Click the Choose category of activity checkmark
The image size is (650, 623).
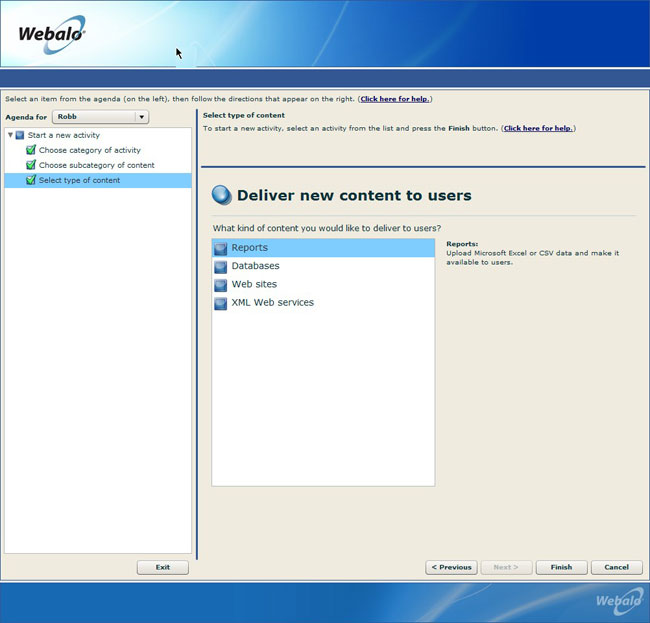31,150
